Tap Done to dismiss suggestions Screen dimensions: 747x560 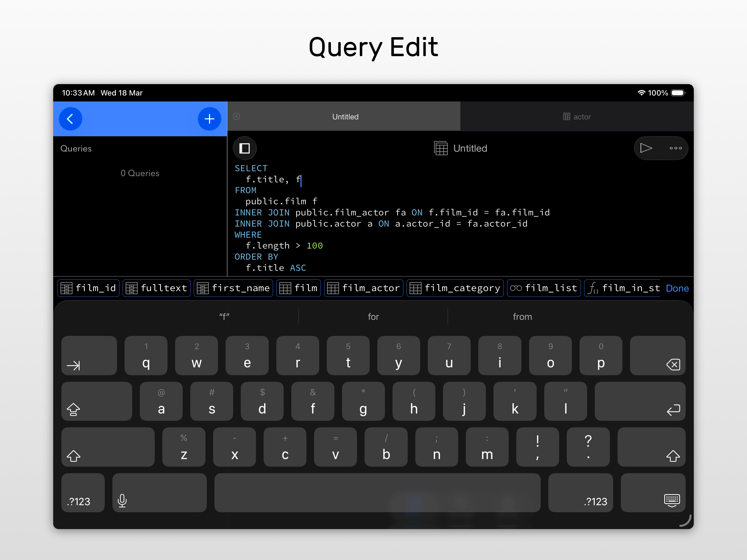point(677,288)
